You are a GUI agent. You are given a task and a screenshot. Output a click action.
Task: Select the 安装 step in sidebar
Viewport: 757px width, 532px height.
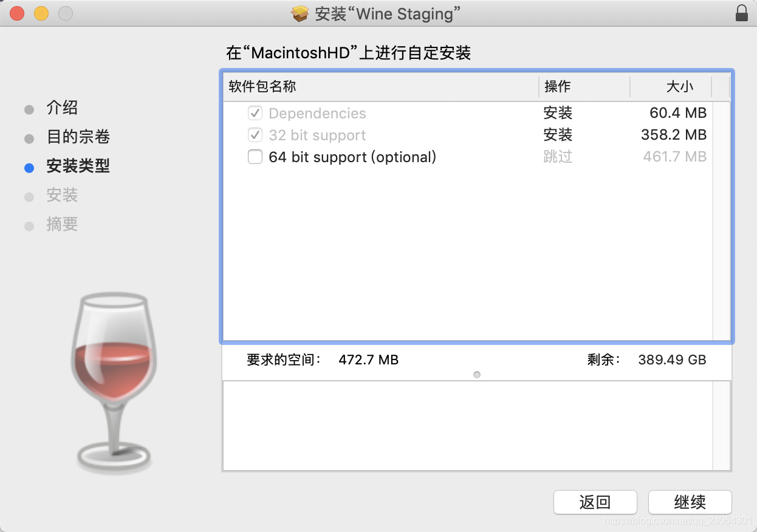62,196
